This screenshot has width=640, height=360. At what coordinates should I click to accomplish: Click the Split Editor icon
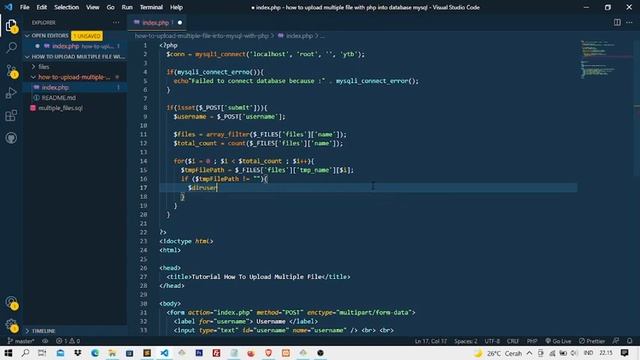617,22
